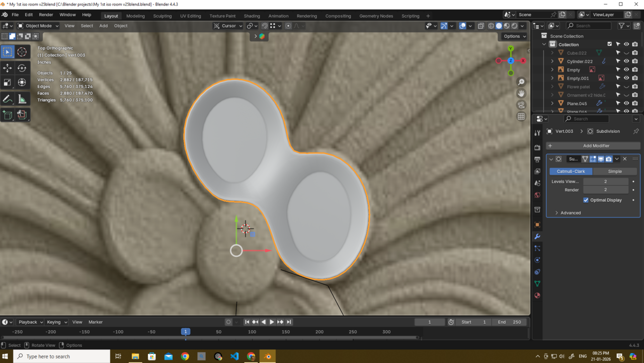
Task: Hide Cylinder.022 using its eye icon
Action: click(626, 61)
